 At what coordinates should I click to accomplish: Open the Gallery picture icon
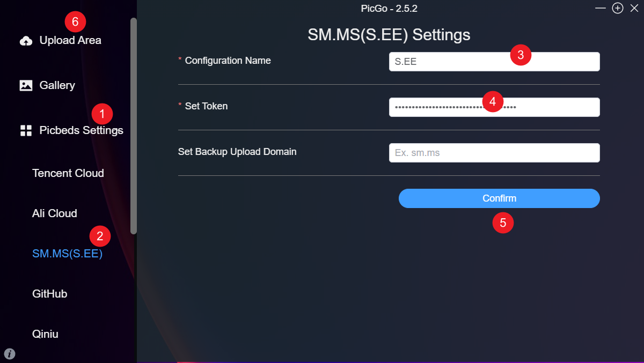[x=25, y=85]
